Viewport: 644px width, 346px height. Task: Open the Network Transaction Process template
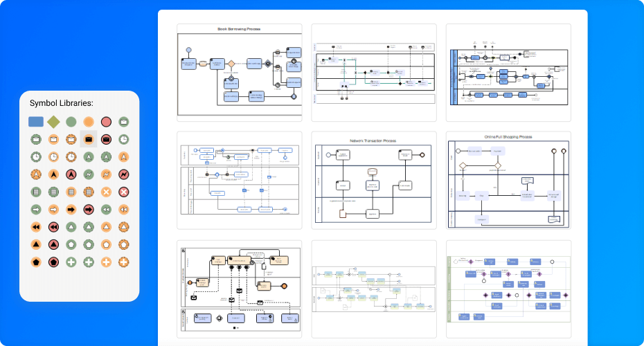click(x=374, y=180)
